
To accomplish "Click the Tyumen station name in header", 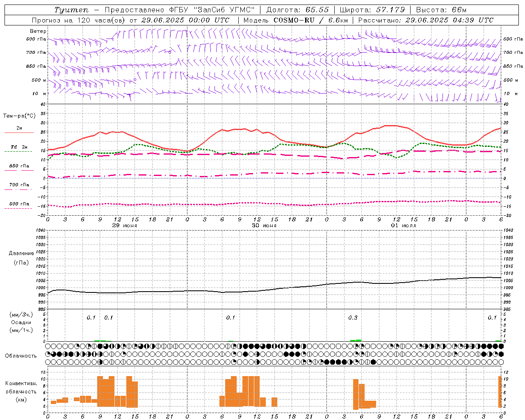I will click(x=71, y=10).
